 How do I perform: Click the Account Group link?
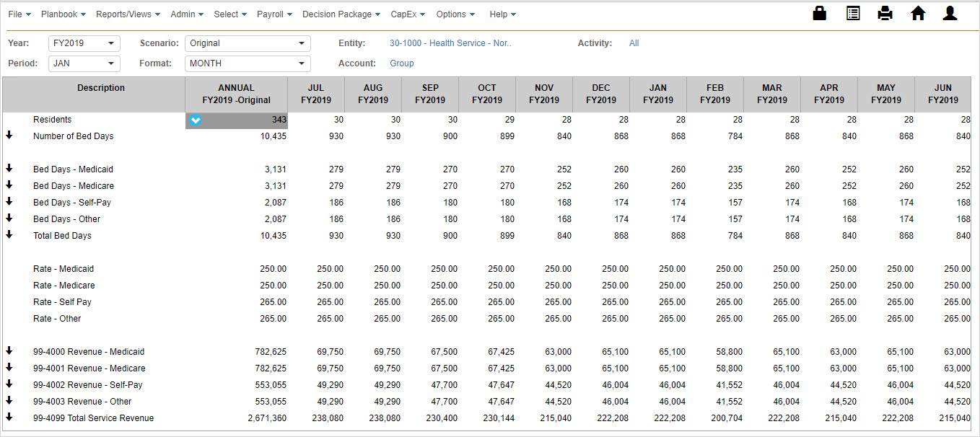(x=402, y=63)
